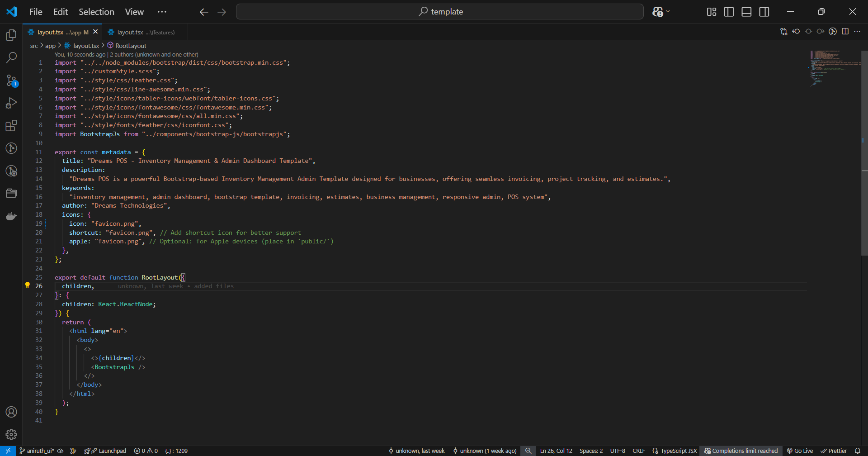Open the Source Control view
Screen dimensions: 868x456
[11, 81]
